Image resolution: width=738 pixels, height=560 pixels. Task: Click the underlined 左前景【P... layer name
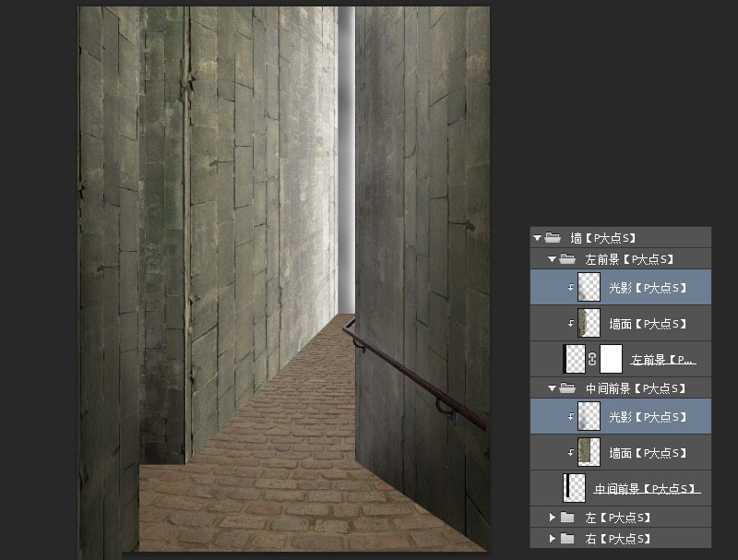(662, 360)
